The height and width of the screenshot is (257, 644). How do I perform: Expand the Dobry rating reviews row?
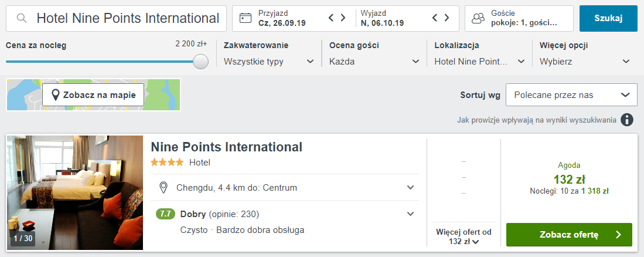tap(410, 214)
